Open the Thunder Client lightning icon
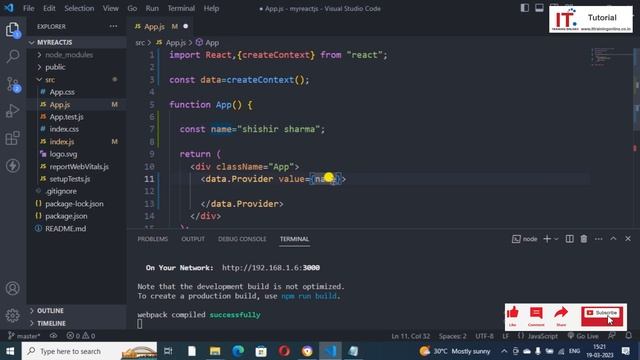 click(13, 165)
